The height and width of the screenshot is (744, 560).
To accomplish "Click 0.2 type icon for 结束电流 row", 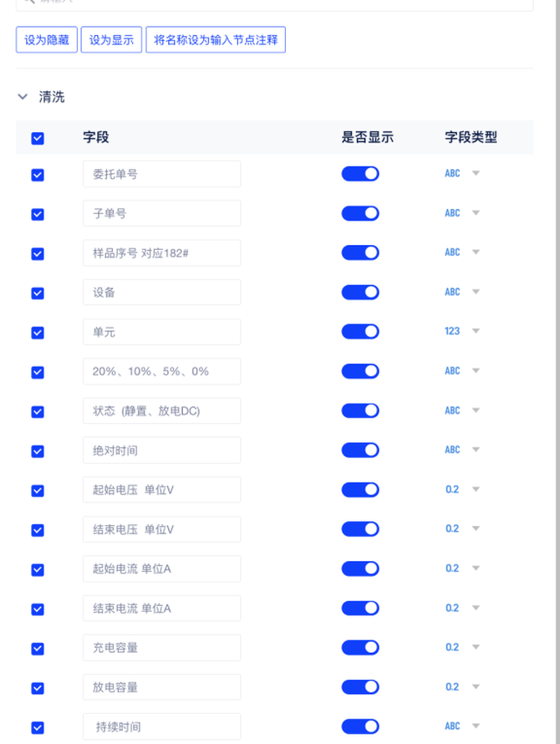I will 452,608.
